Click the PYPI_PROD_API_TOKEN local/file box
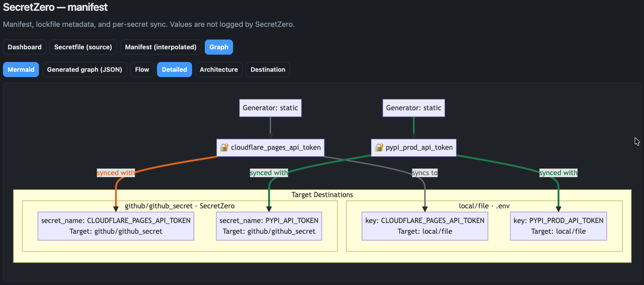644x285 pixels. click(558, 225)
